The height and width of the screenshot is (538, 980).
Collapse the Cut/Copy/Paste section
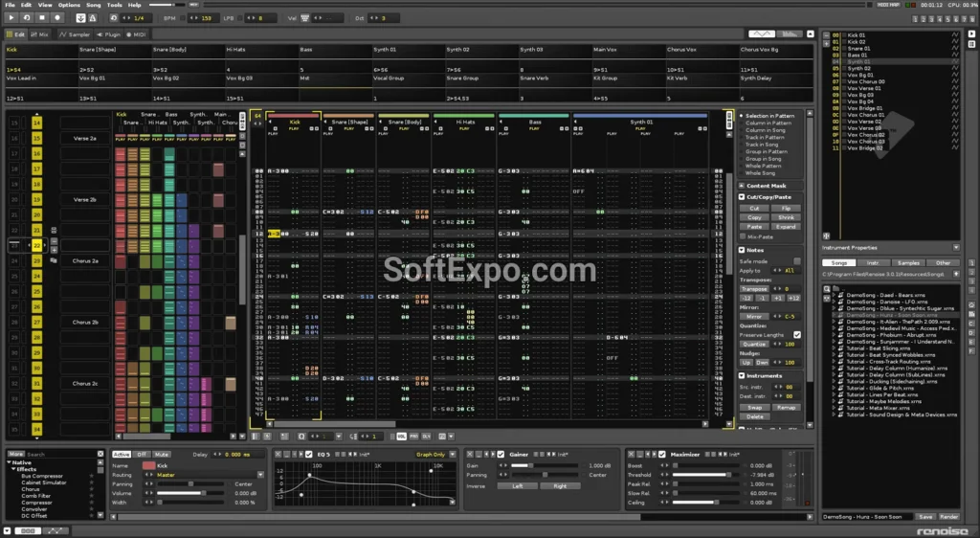[x=742, y=197]
